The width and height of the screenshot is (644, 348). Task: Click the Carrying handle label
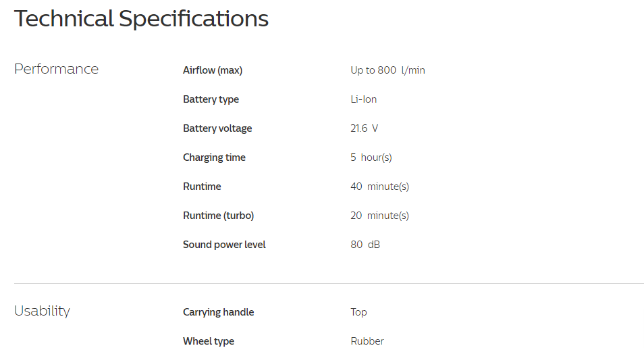218,312
